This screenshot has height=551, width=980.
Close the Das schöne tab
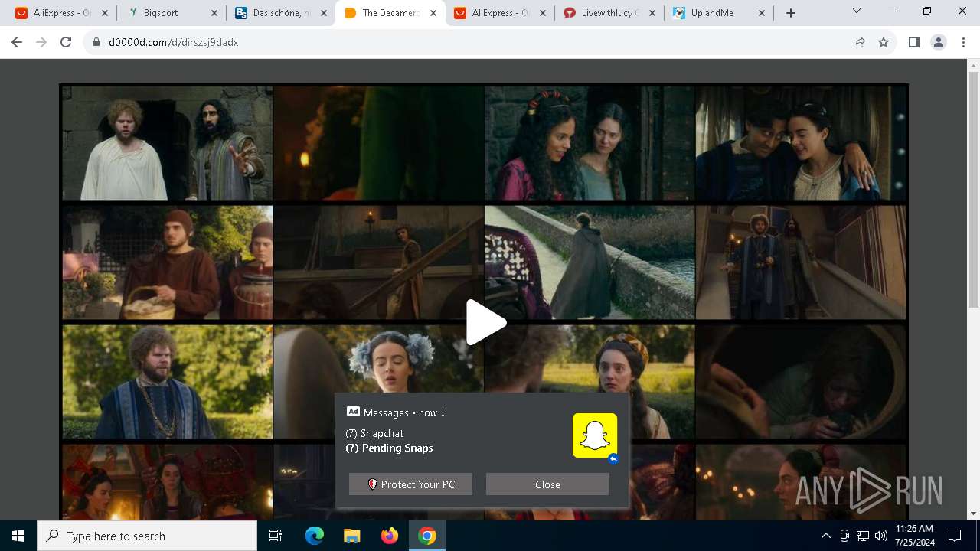pos(324,13)
